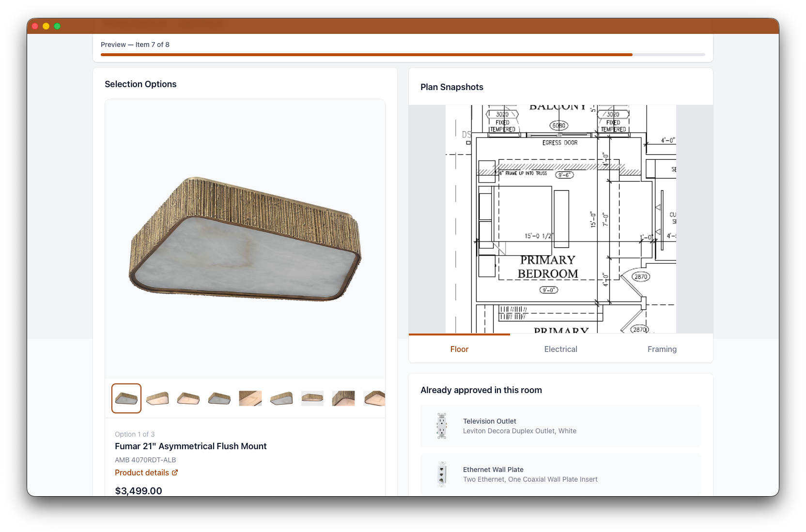Click the green macOS fullscreen button
Viewport: 806px width, 532px height.
[x=57, y=26]
